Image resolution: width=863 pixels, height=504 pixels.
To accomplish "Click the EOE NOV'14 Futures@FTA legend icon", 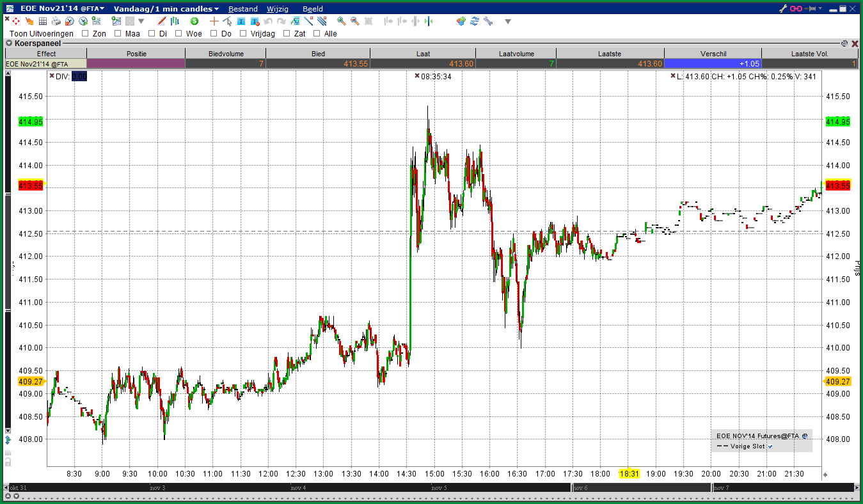I will pyautogui.click(x=805, y=436).
